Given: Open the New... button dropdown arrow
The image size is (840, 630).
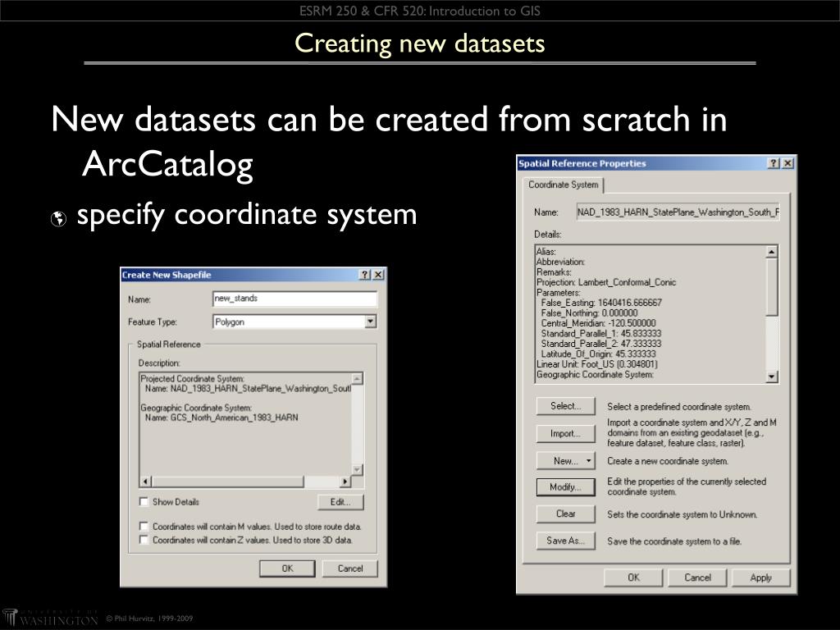Looking at the screenshot, I should 588,460.
